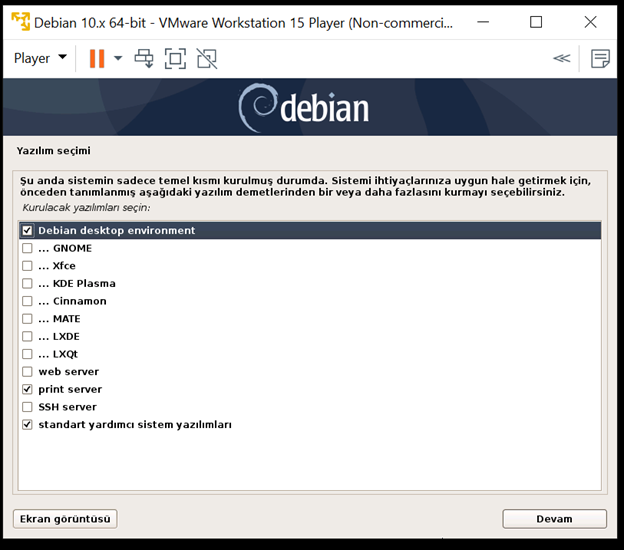Check the SSH server checkbox

pyautogui.click(x=27, y=407)
